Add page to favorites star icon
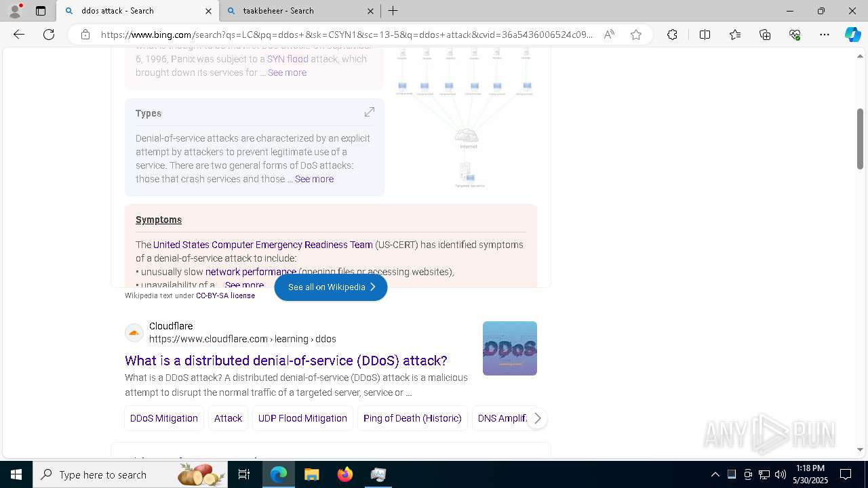 click(636, 35)
